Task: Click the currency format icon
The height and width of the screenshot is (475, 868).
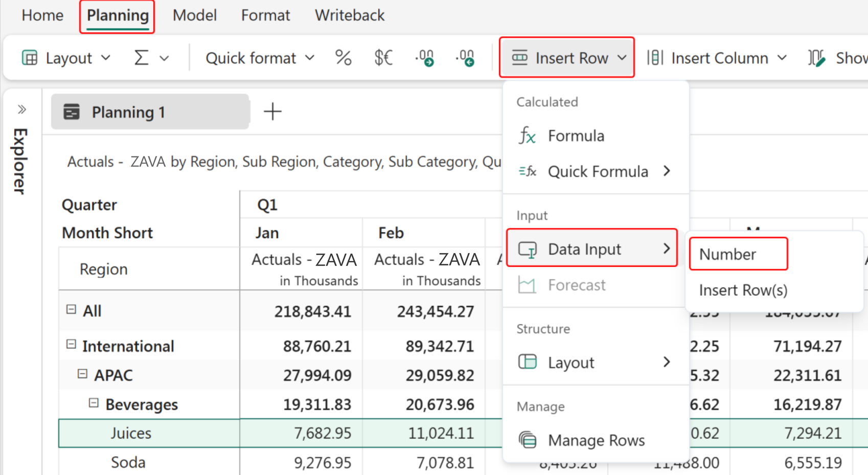Action: [x=383, y=58]
